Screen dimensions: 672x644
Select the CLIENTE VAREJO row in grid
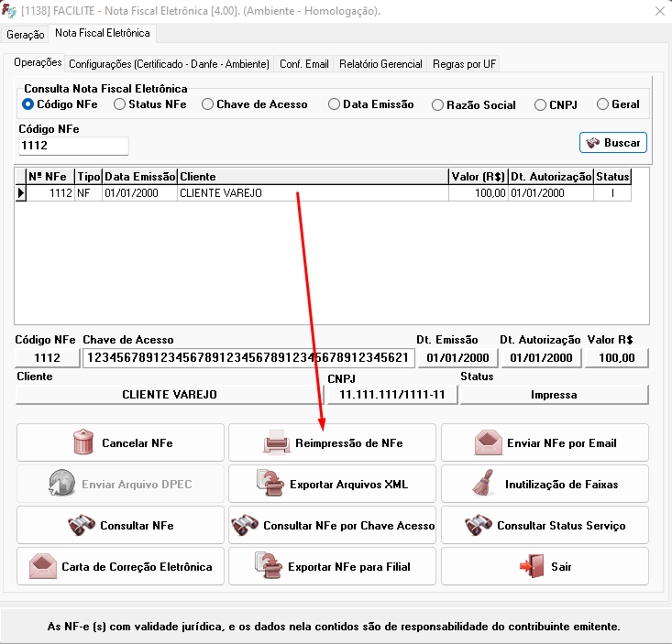220,193
